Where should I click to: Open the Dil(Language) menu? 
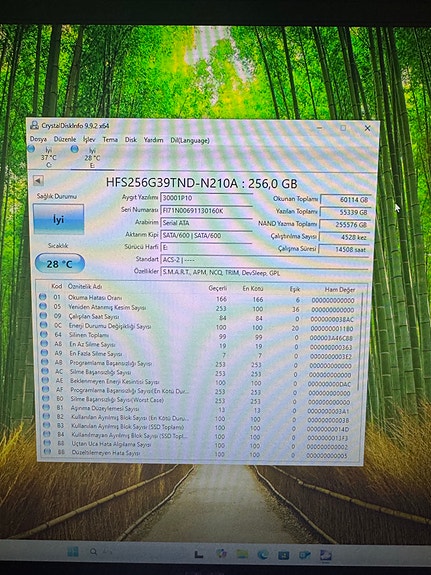(x=190, y=140)
